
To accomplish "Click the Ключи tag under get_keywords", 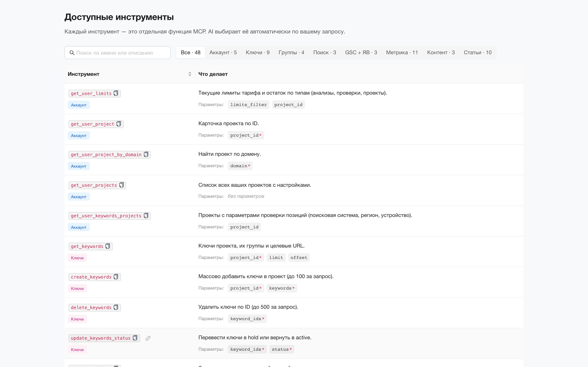I will 77,258.
